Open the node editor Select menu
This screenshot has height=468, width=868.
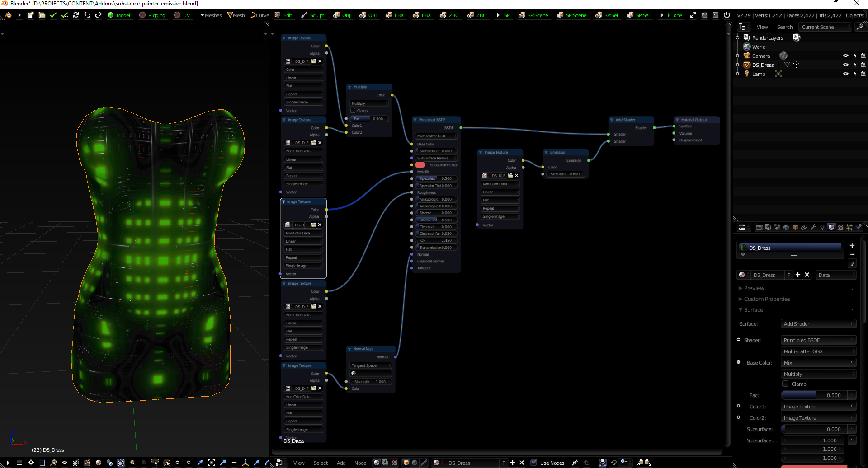(x=321, y=463)
